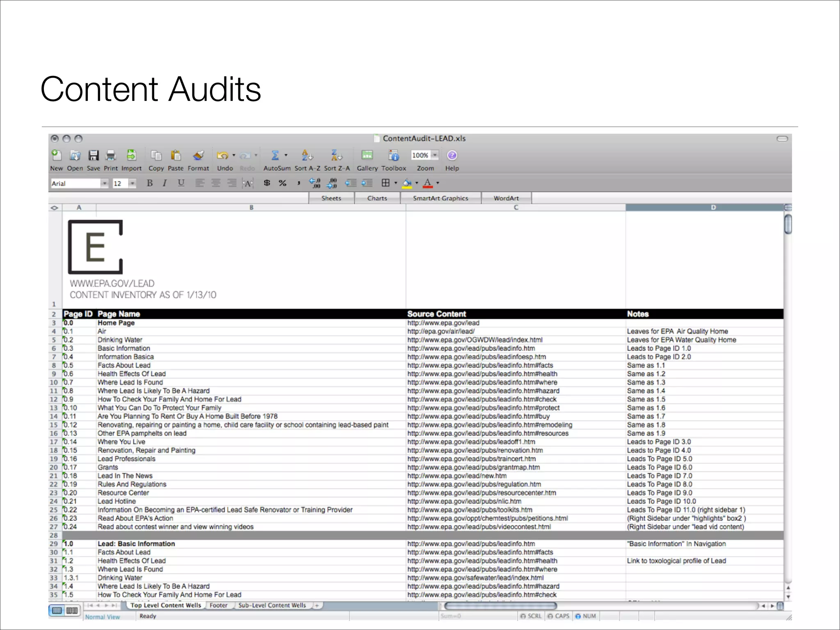
Task: Select column B header
Action: (x=251, y=208)
